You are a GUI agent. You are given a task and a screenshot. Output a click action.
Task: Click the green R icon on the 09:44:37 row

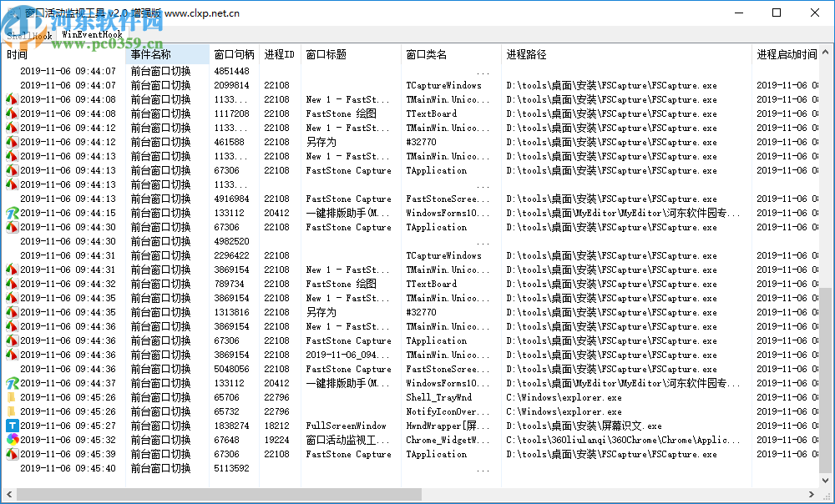(12, 383)
